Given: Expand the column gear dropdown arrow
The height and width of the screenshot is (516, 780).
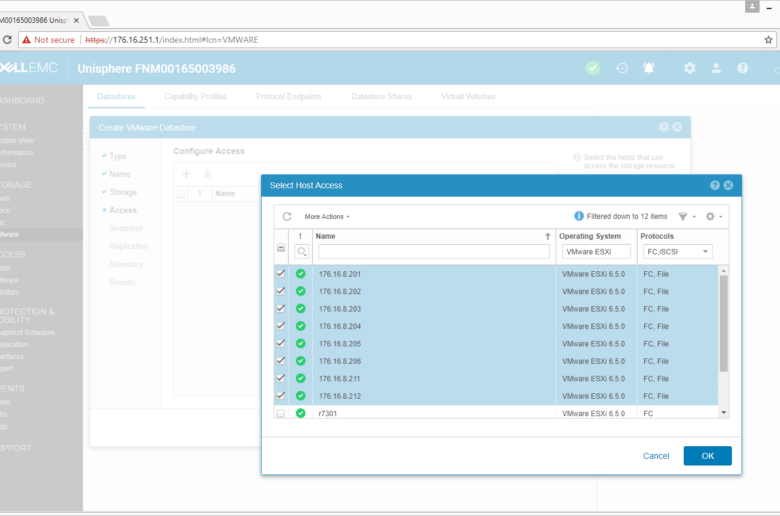Looking at the screenshot, I should click(721, 217).
